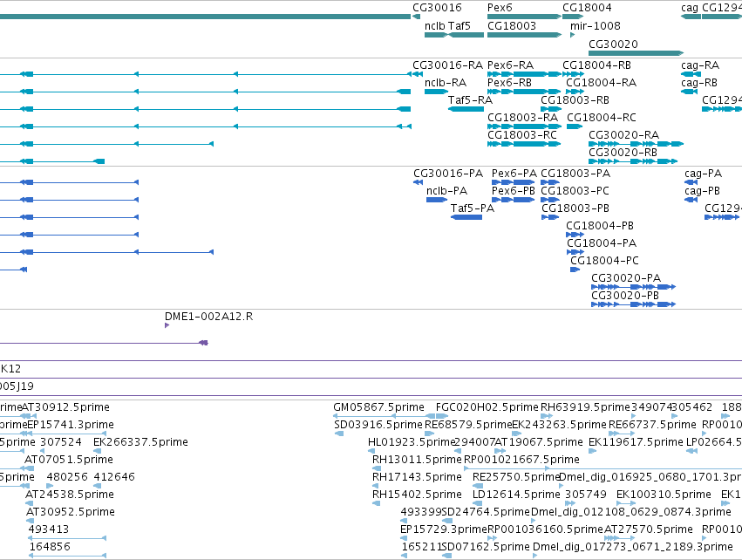742x560 pixels.
Task: Select the mir-1008 gene label
Action: point(596,26)
